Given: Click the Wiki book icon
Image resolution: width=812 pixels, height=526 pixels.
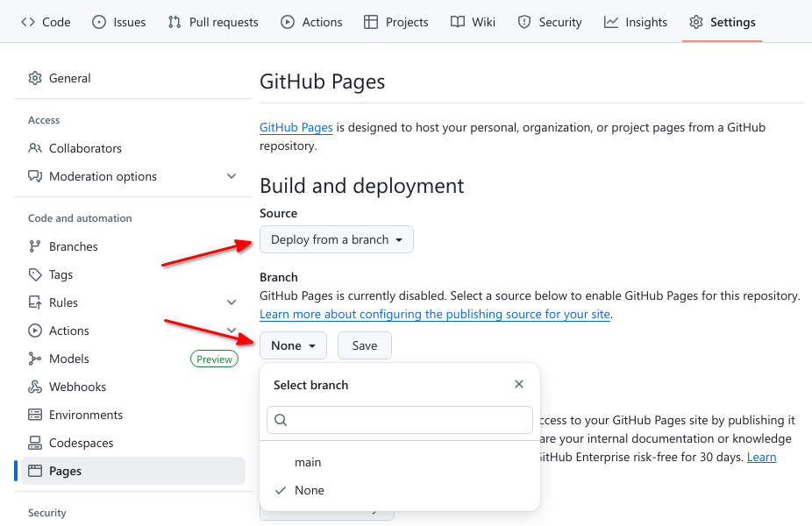Looking at the screenshot, I should click(x=457, y=22).
